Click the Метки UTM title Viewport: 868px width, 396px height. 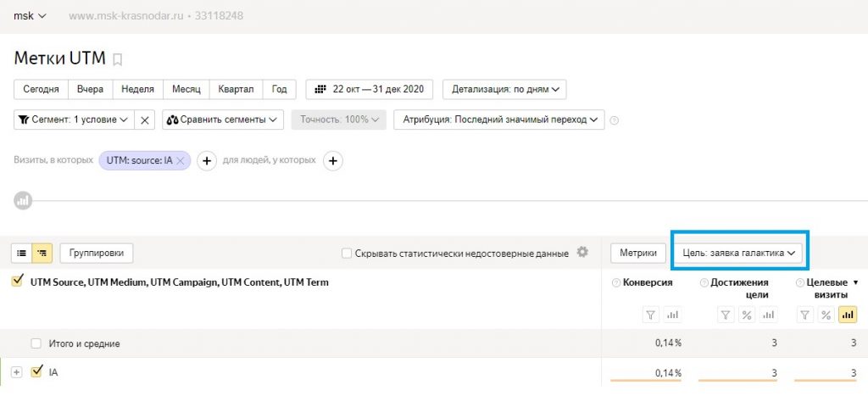pyautogui.click(x=60, y=59)
